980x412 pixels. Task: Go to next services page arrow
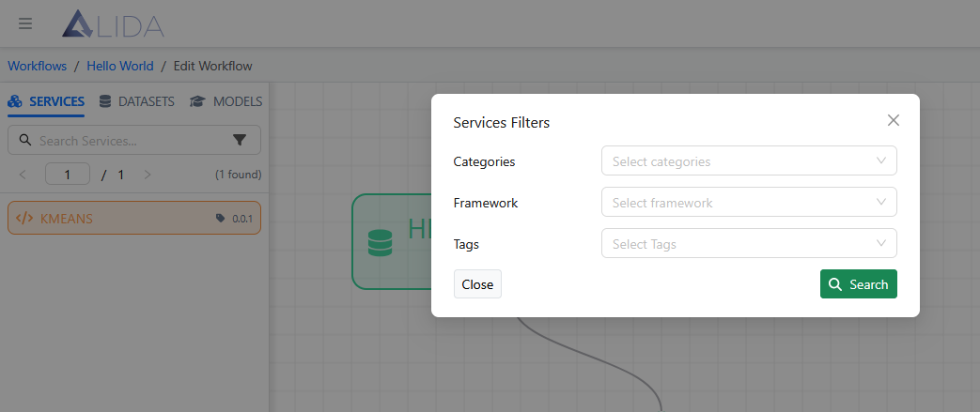pyautogui.click(x=148, y=175)
